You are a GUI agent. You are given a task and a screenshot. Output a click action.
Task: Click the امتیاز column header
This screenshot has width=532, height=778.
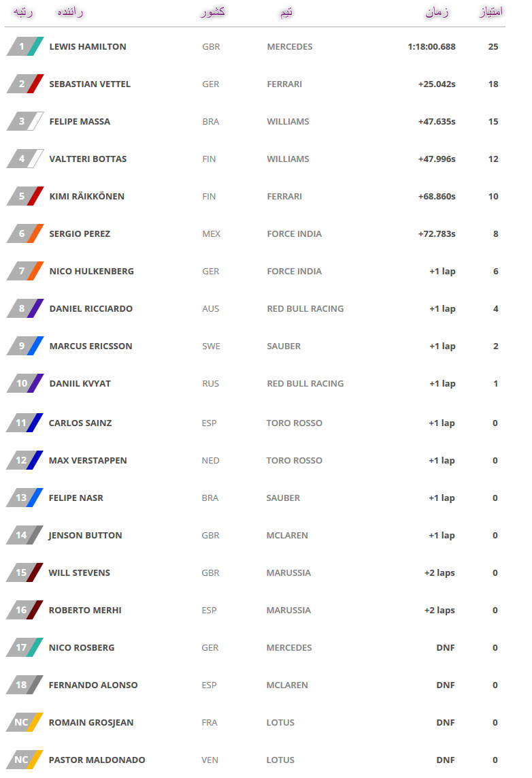[x=491, y=12]
